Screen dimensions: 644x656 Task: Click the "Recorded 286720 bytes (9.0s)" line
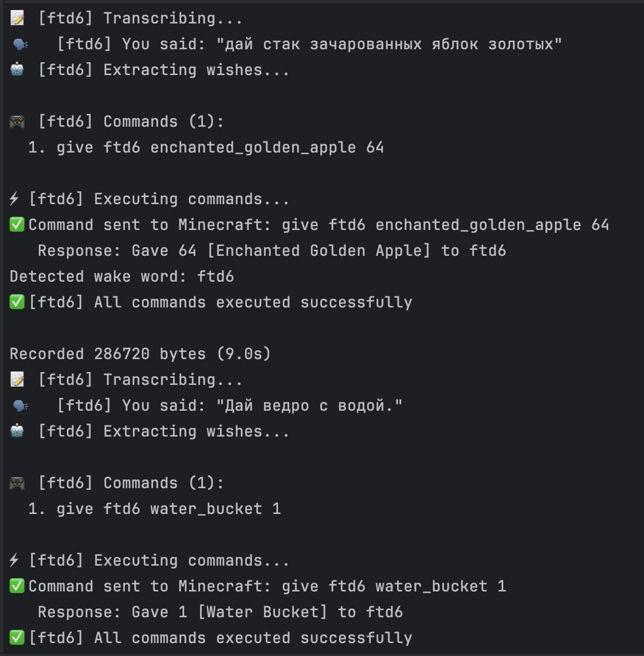click(140, 354)
